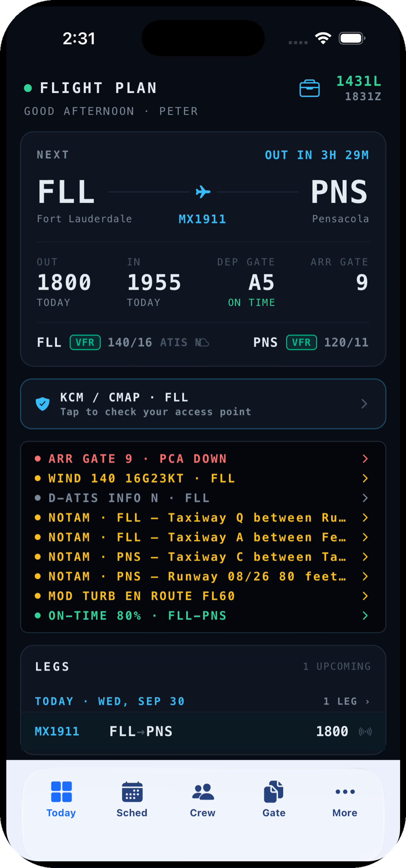Open ARR GATE 9 · PCA DOWN alert text

coord(138,459)
